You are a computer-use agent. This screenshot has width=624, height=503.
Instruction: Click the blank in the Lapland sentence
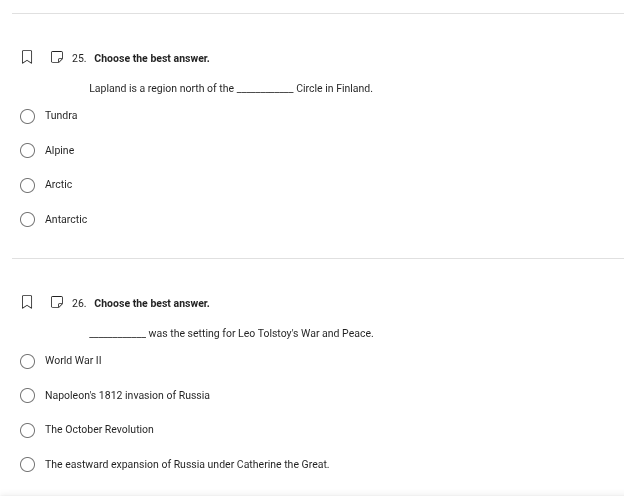[265, 89]
